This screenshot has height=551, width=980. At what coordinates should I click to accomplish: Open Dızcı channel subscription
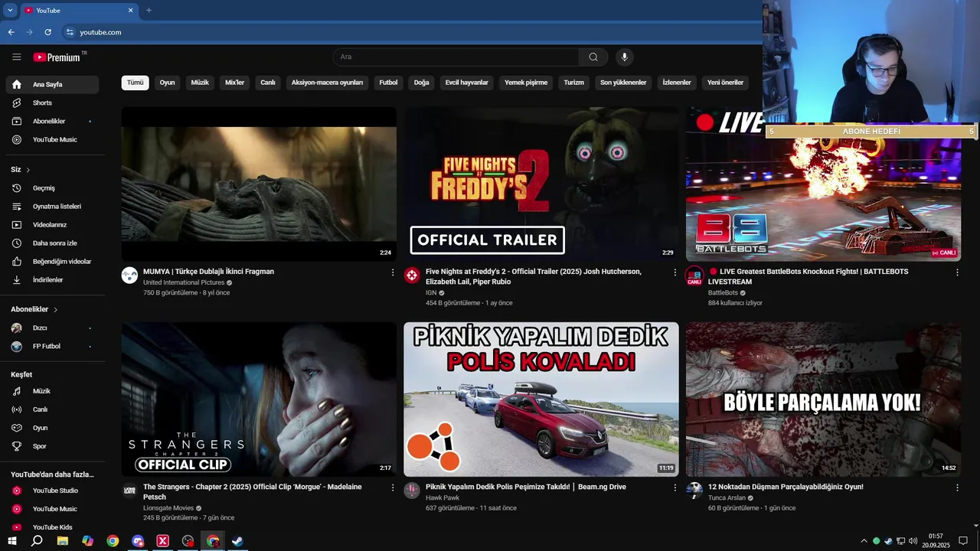[52, 328]
